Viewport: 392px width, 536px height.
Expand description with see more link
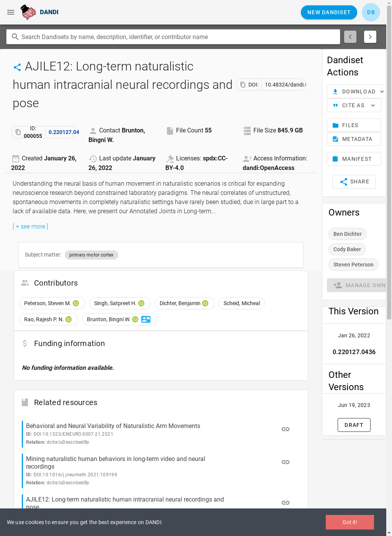pos(31,227)
